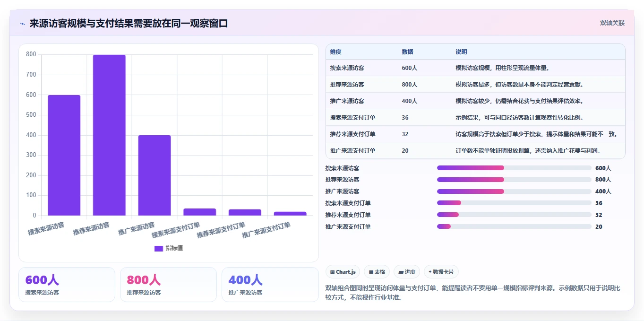Click progress list label 搜索来源支付订单
Screen dimensions: 644x321
[348, 203]
